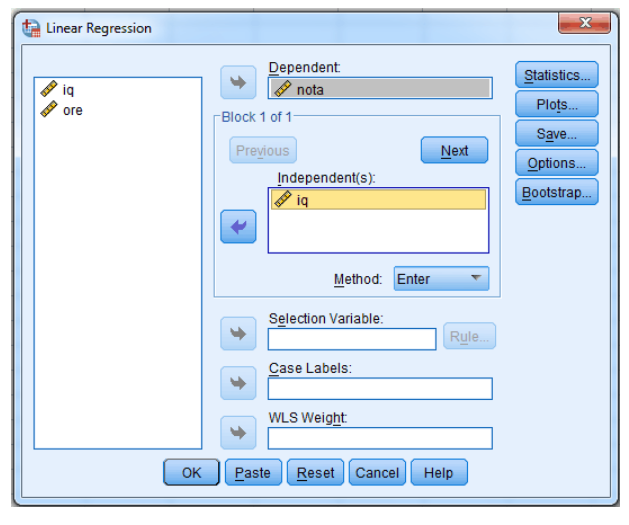This screenshot has width=629, height=525.
Task: Select iq in the Independent(s) list
Action: [x=378, y=199]
